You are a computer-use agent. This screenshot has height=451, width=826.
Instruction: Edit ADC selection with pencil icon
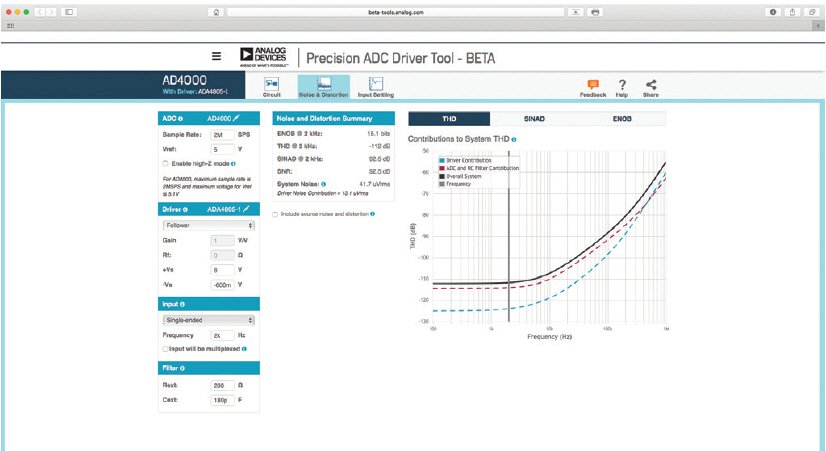[x=237, y=118]
